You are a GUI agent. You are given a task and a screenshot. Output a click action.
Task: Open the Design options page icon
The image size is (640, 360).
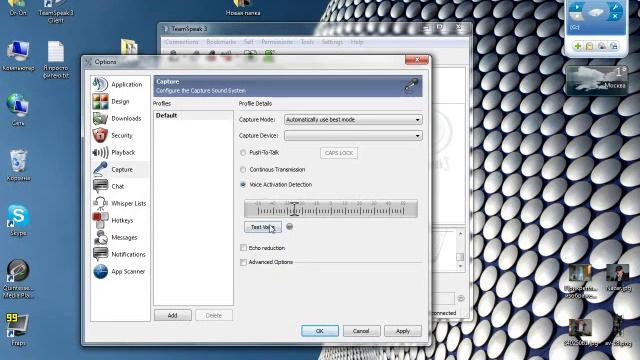[100, 101]
